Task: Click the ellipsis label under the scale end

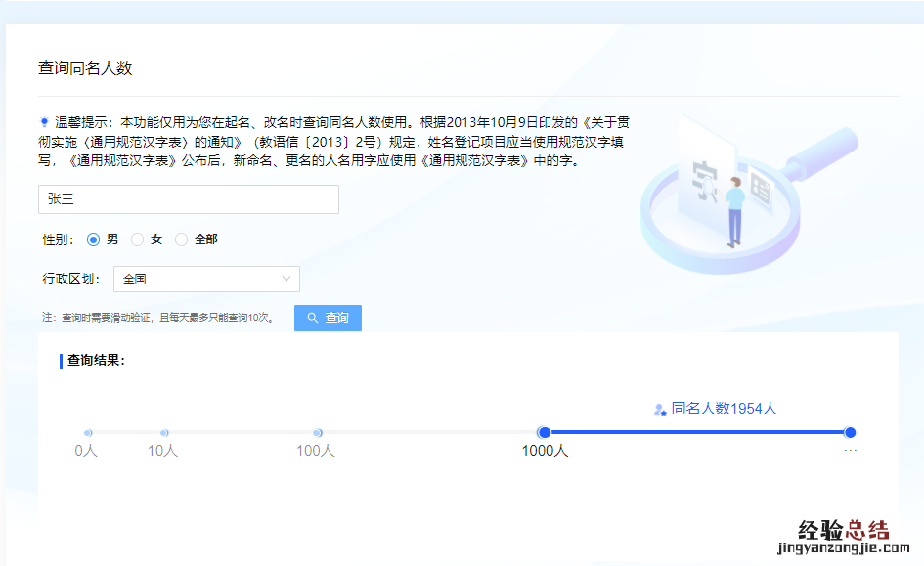Action: (850, 451)
